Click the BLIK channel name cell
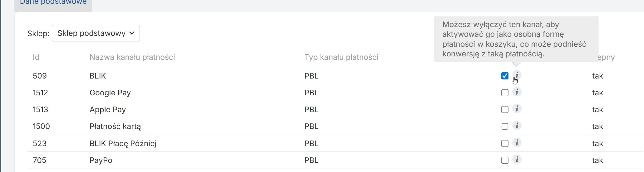The width and height of the screenshot is (644, 172). pyautogui.click(x=98, y=76)
